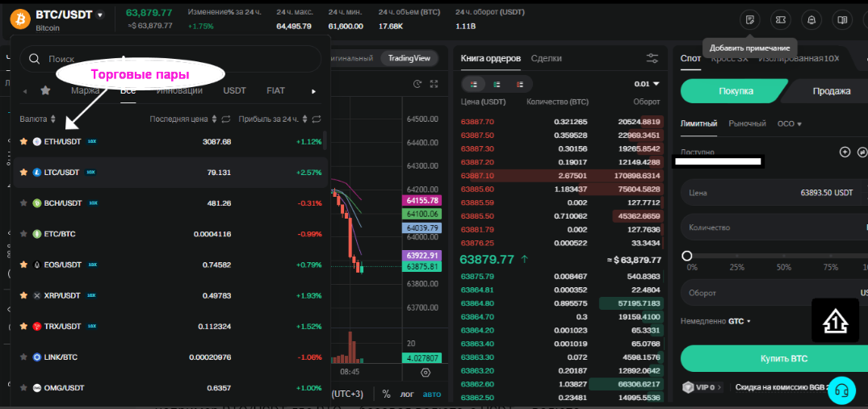Image resolution: width=868 pixels, height=409 pixels.
Task: Select the USDT tab in pair list
Action: 235,90
